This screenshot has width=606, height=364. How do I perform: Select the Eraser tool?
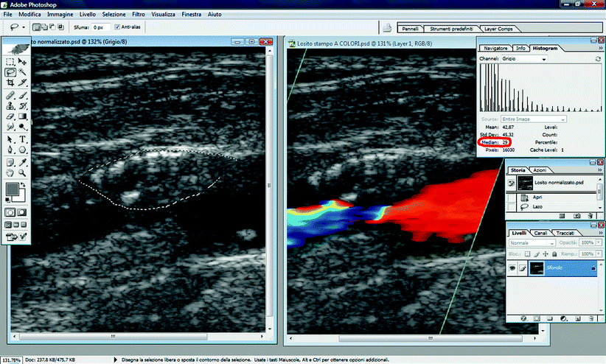coord(10,116)
